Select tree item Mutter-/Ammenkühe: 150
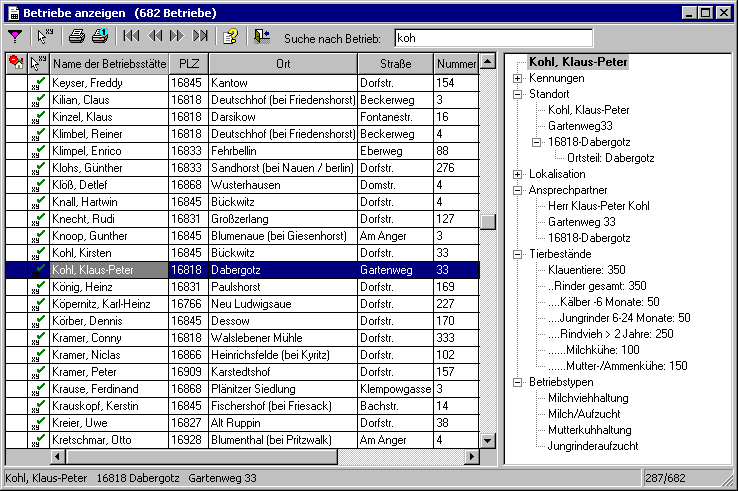This screenshot has height=491, width=738. point(618,366)
